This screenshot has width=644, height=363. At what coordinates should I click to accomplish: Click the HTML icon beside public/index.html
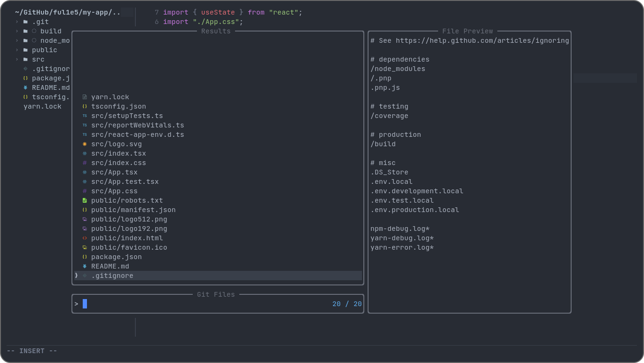(85, 238)
